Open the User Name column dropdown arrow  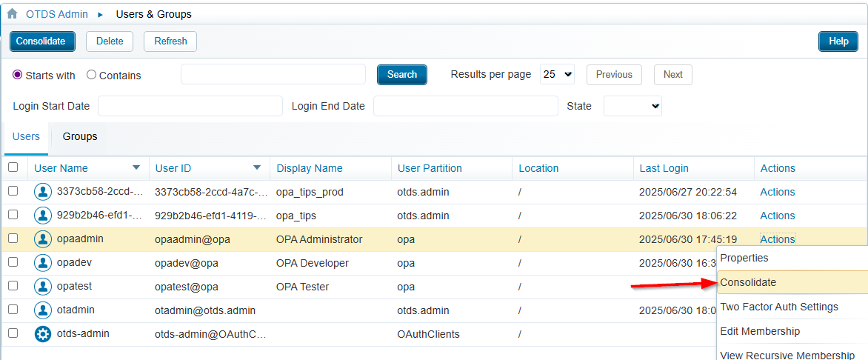(x=136, y=167)
